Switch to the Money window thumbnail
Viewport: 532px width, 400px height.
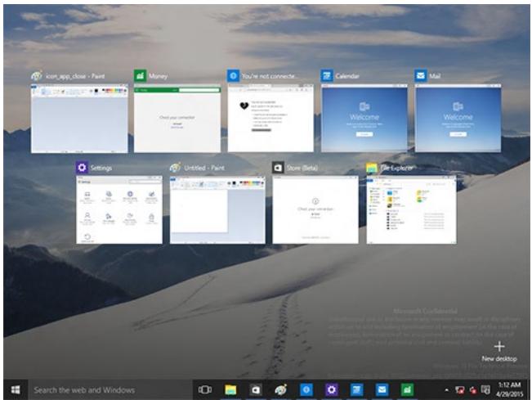177,119
